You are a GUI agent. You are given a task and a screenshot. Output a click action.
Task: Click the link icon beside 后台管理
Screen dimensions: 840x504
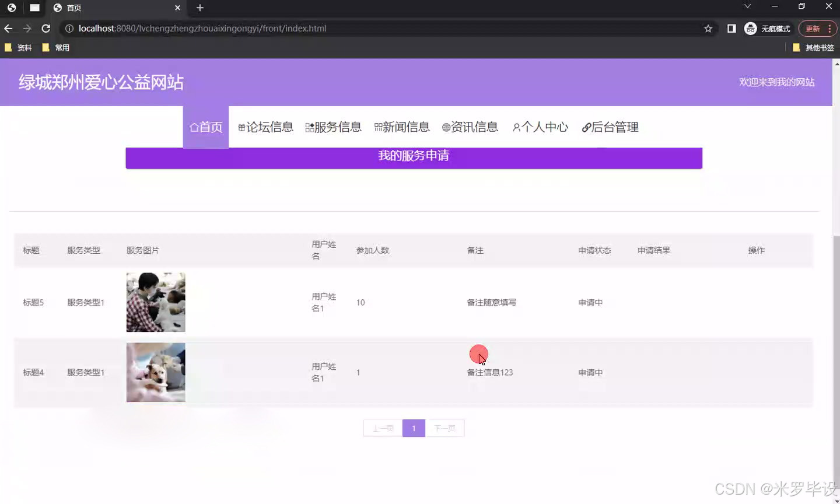point(586,127)
